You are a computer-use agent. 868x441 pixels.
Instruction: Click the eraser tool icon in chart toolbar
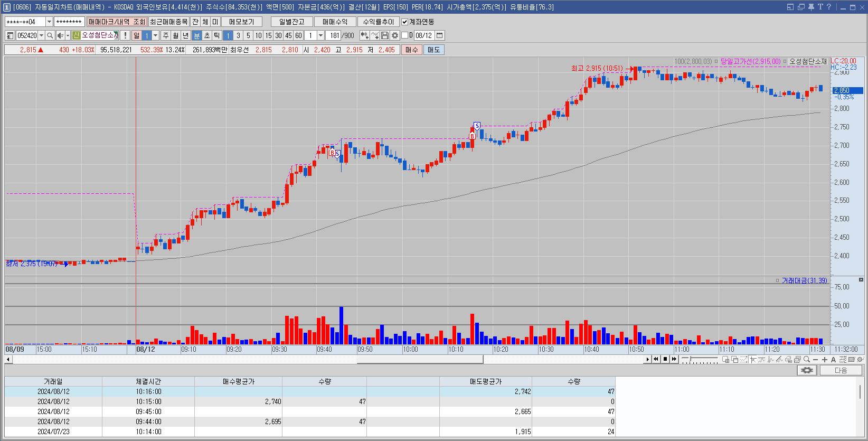point(789,360)
